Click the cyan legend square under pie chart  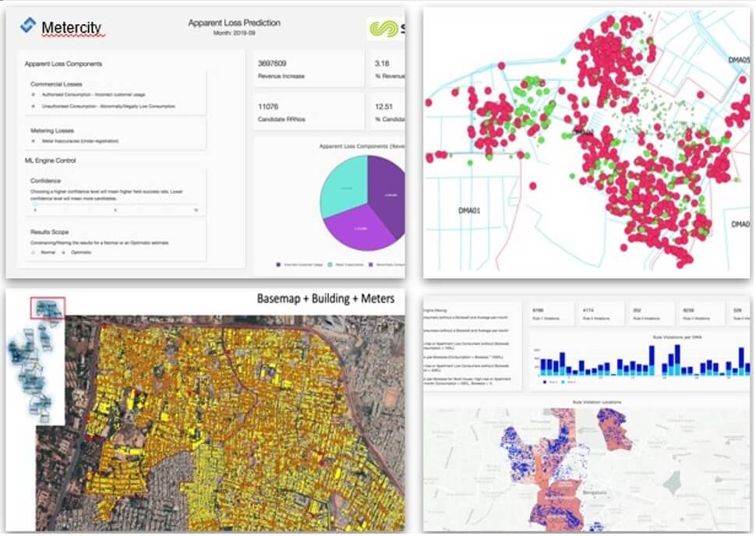[x=330, y=266]
